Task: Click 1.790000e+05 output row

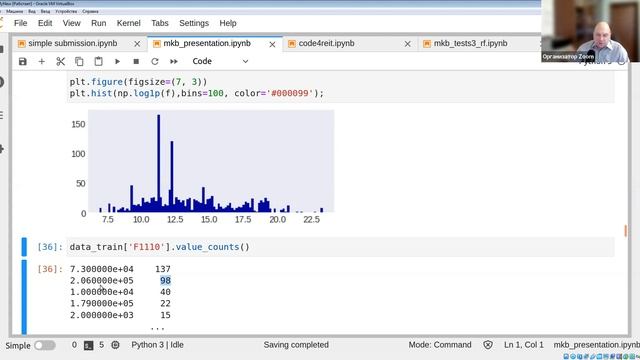Action: tap(120, 303)
